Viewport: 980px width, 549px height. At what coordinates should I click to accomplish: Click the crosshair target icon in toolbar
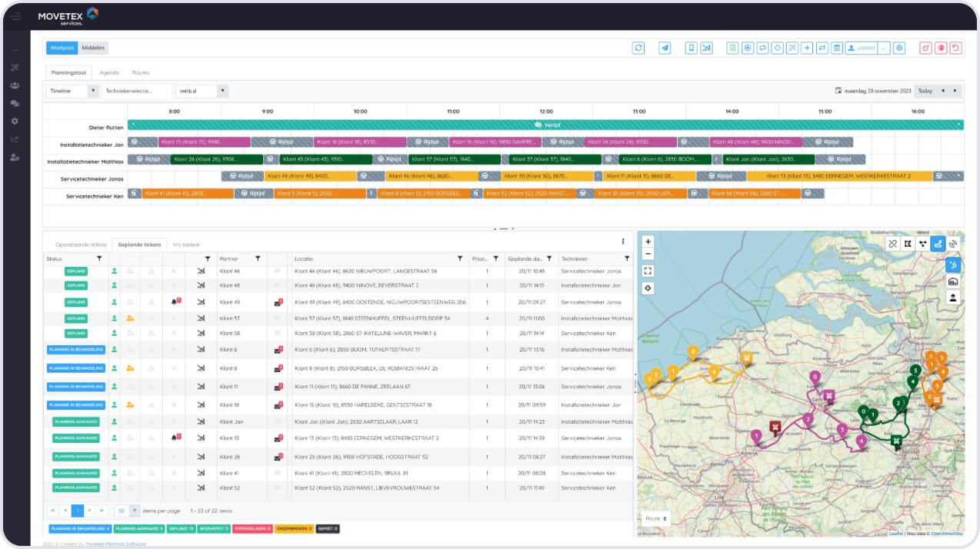pyautogui.click(x=777, y=48)
